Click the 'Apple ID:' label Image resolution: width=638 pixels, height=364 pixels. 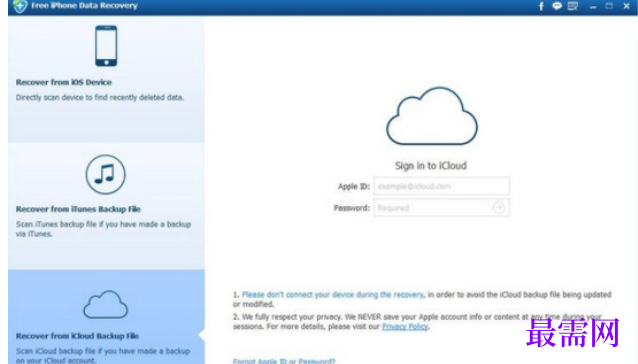[x=354, y=186]
